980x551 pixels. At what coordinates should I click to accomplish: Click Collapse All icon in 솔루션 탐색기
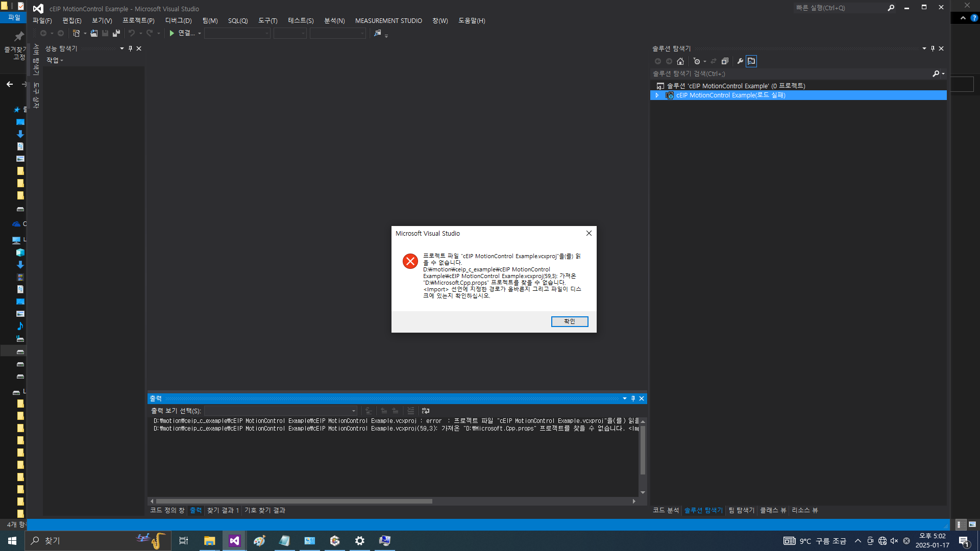(x=725, y=61)
